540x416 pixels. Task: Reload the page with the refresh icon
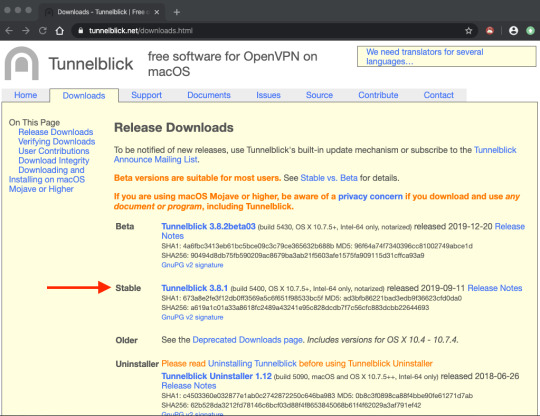[43, 31]
